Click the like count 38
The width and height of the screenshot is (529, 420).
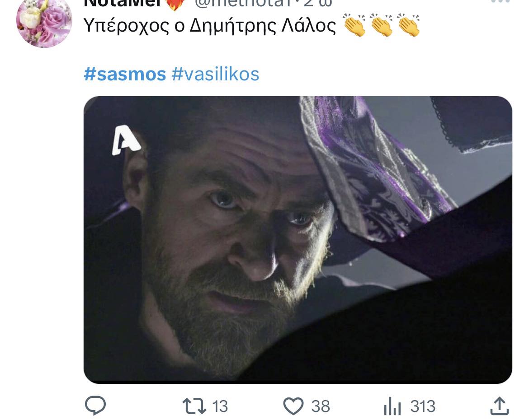[321, 406]
